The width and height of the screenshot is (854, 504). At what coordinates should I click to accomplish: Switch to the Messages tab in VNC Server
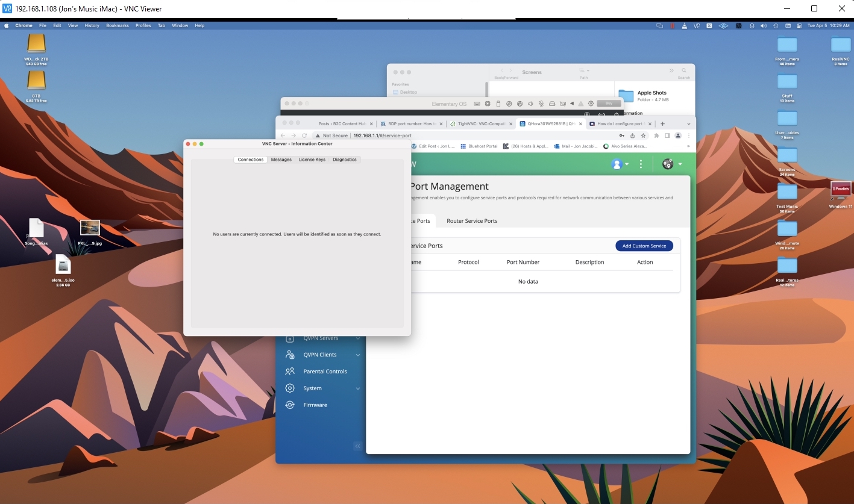[x=281, y=160]
